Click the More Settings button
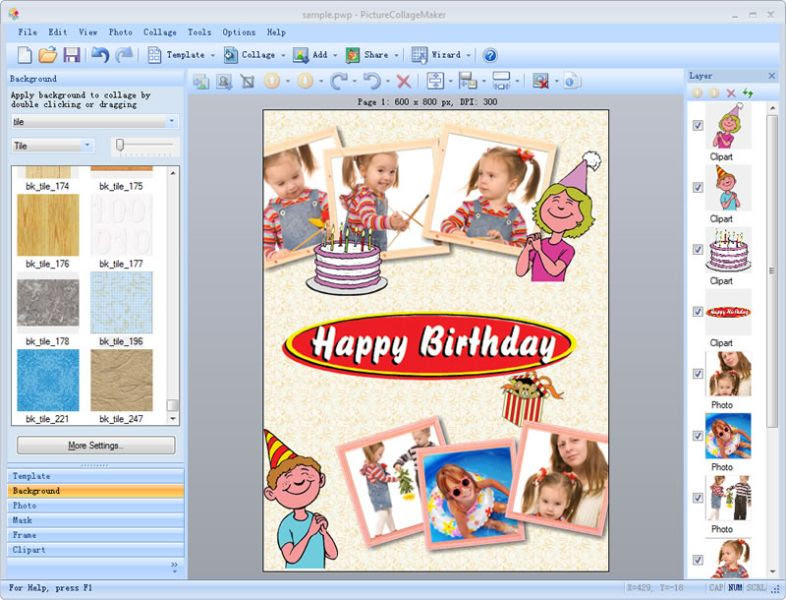The image size is (786, 600). pyautogui.click(x=96, y=445)
